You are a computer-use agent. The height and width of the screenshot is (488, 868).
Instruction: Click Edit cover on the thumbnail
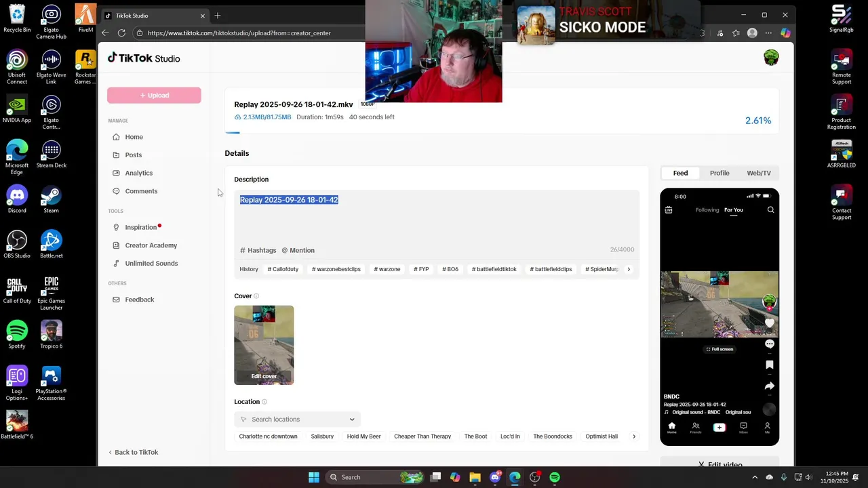[264, 376]
